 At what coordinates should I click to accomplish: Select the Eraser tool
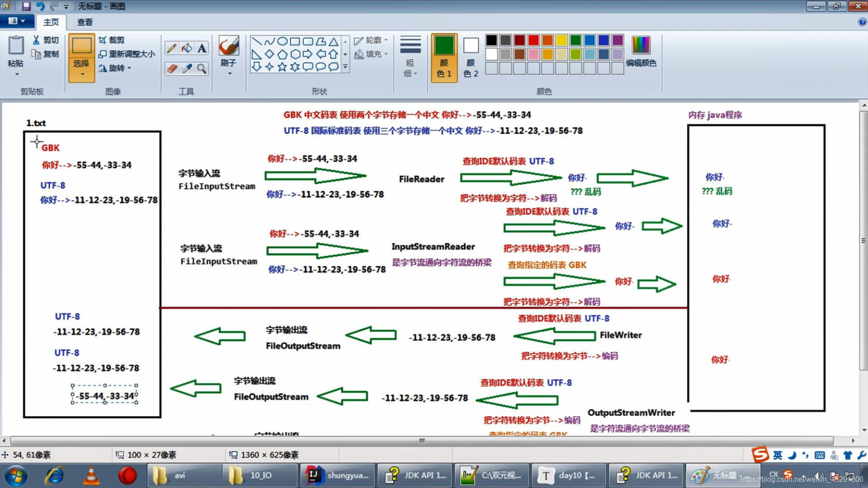point(171,68)
